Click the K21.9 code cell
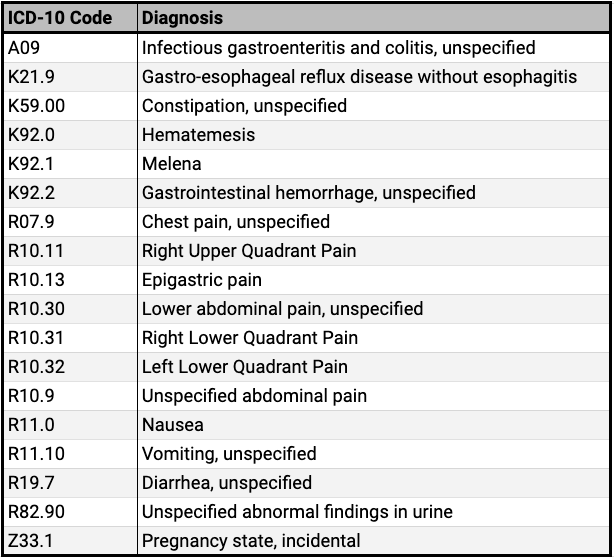Image resolution: width=614 pixels, height=558 pixels. (71, 77)
